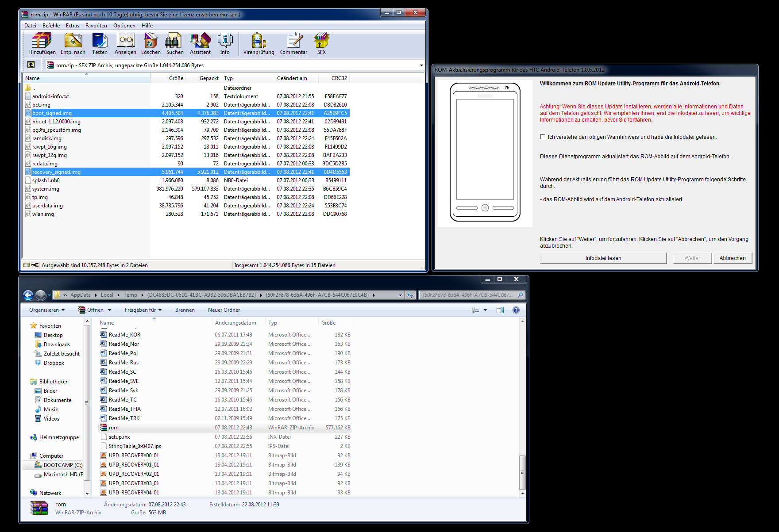Select UPD_RECOVERY00_01 bitmap file
The image size is (779, 532).
click(225, 455)
